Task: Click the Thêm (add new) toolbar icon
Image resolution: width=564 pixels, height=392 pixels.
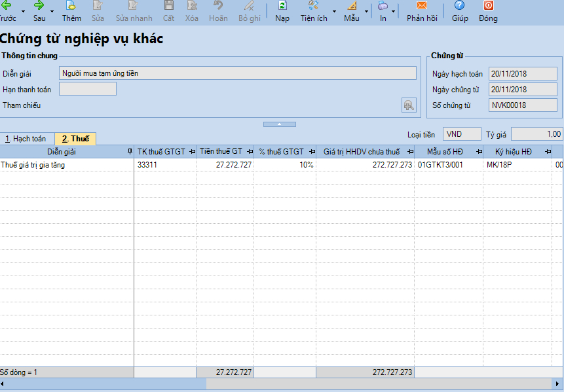Action: pyautogui.click(x=71, y=5)
